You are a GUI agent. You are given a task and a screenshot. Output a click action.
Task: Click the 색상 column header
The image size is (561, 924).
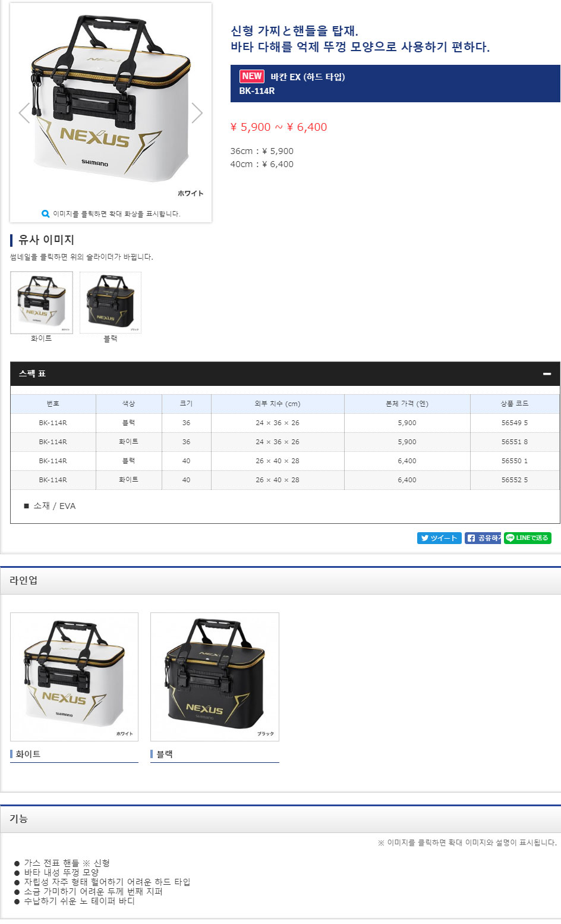129,404
